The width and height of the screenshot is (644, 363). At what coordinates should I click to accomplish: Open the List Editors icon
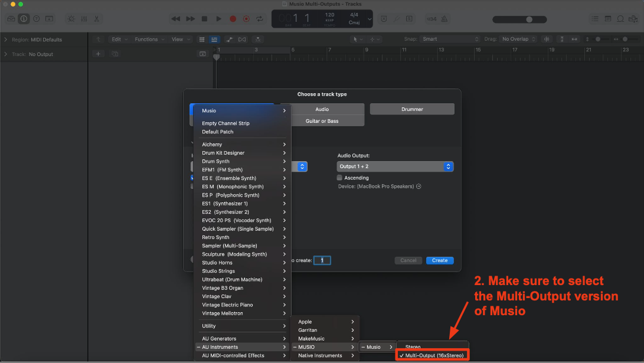(x=595, y=19)
